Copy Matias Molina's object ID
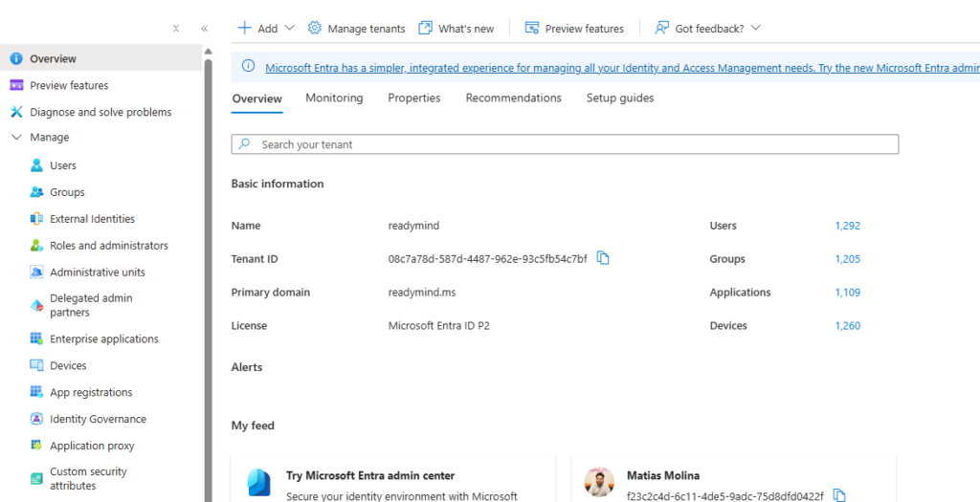 (839, 495)
